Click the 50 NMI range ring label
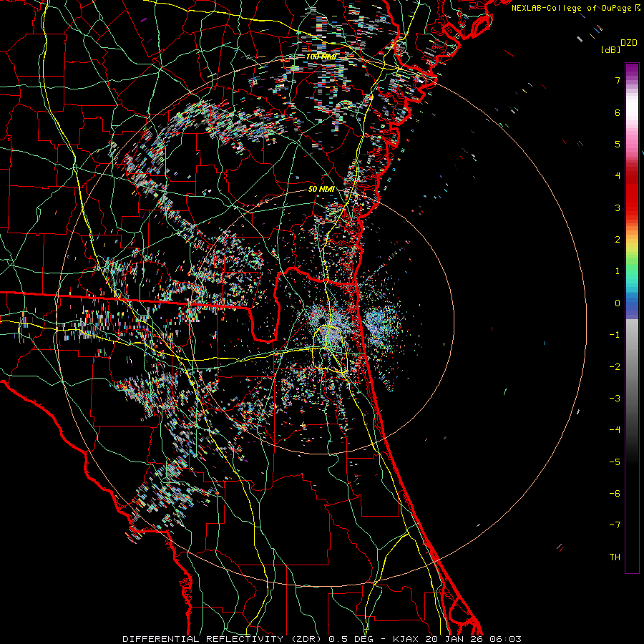This screenshot has width=644, height=644. [321, 189]
